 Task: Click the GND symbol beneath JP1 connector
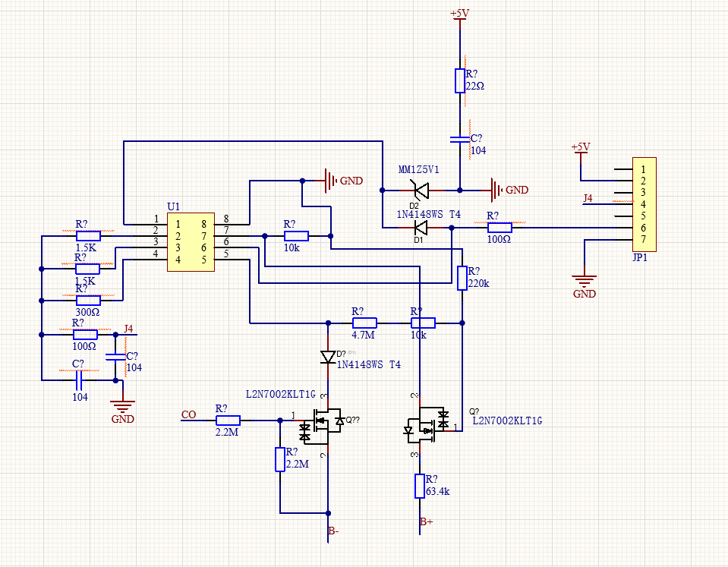(x=584, y=282)
